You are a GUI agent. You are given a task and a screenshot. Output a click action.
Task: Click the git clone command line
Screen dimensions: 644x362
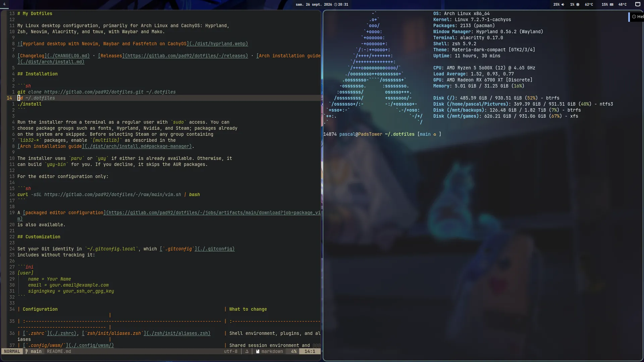[x=97, y=92]
